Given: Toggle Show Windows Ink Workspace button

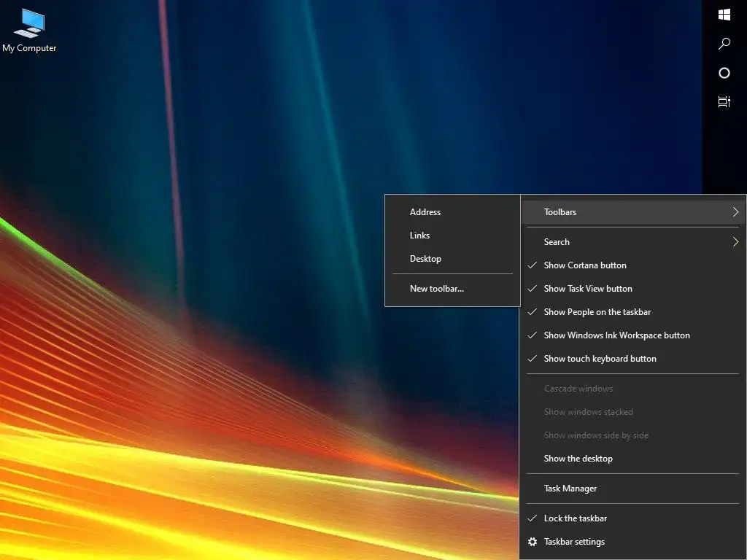Looking at the screenshot, I should (x=632, y=335).
